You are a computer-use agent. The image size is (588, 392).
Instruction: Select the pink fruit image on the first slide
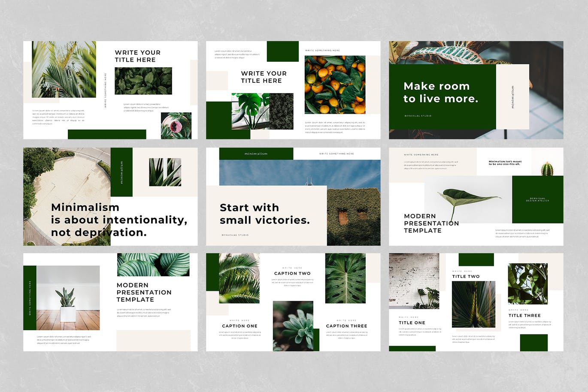point(176,126)
